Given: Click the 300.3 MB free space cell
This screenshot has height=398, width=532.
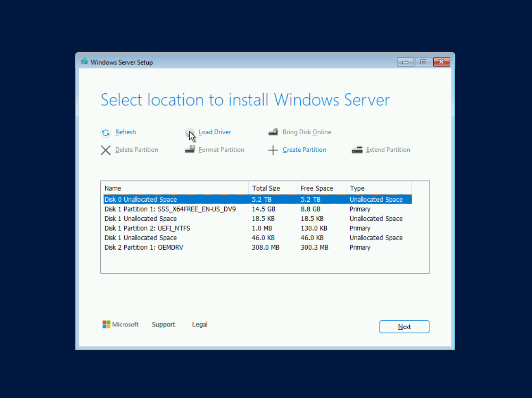Looking at the screenshot, I should [x=314, y=247].
